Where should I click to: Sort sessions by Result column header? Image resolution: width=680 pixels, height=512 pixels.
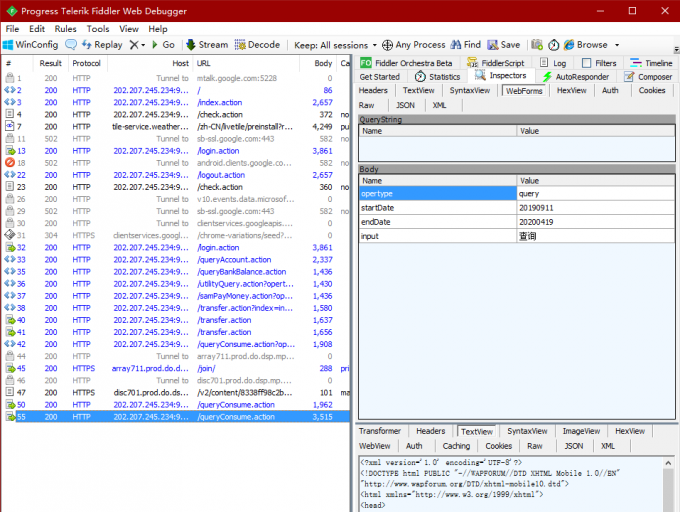coord(51,63)
